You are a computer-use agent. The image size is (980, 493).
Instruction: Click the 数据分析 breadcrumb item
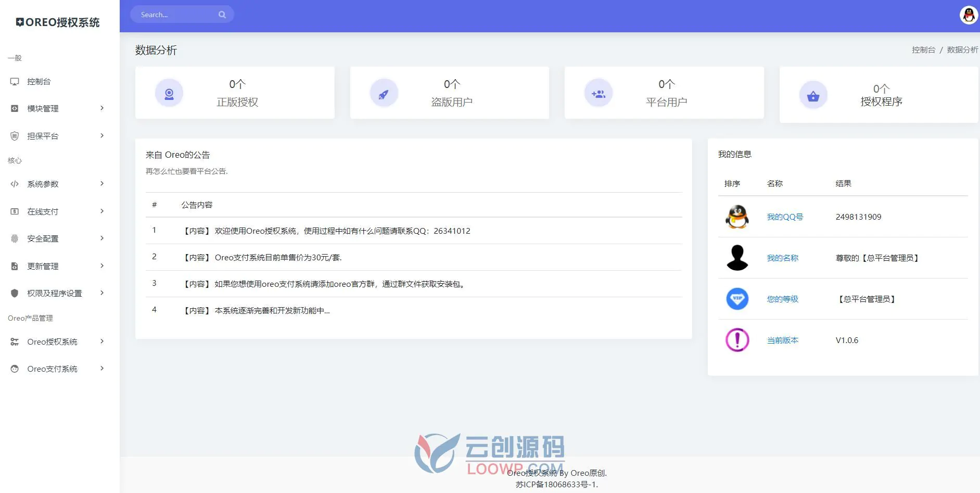[962, 50]
